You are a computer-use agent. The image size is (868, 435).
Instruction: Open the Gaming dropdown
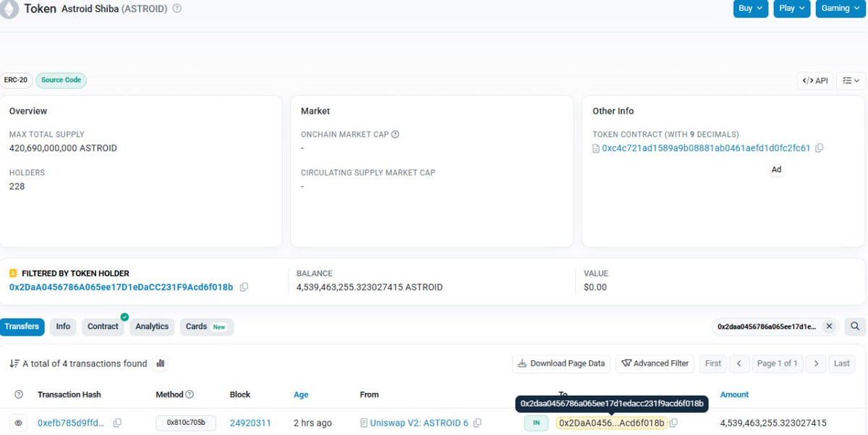click(841, 8)
